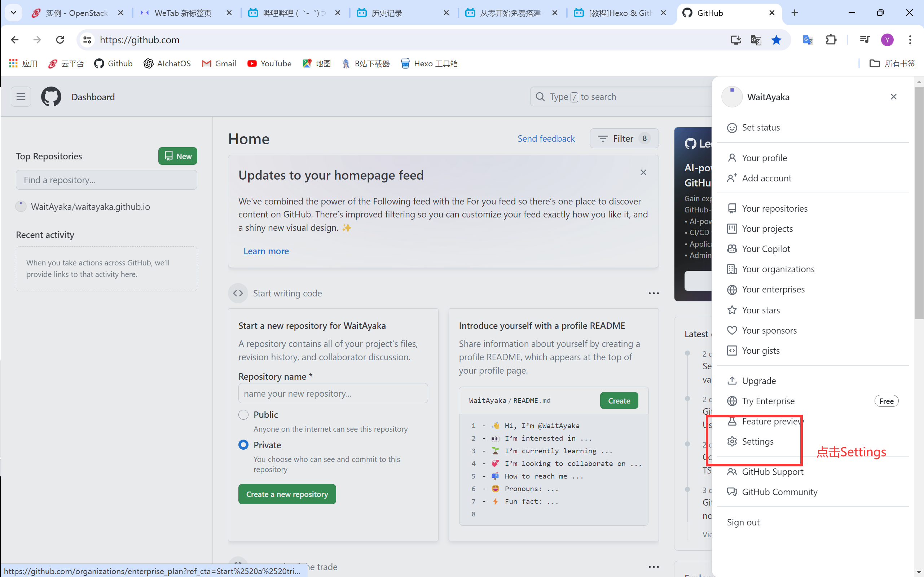The width and height of the screenshot is (924, 577).
Task: Focus the Find a repository field
Action: click(x=106, y=180)
